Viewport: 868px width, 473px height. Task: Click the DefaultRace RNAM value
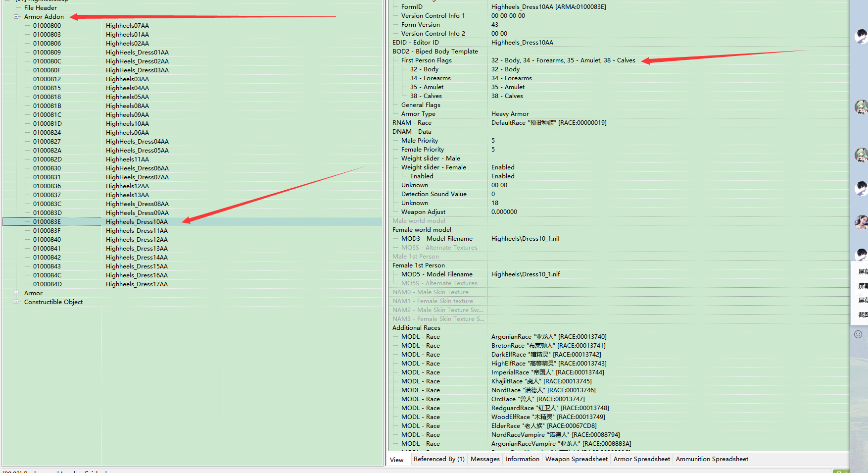pos(549,122)
